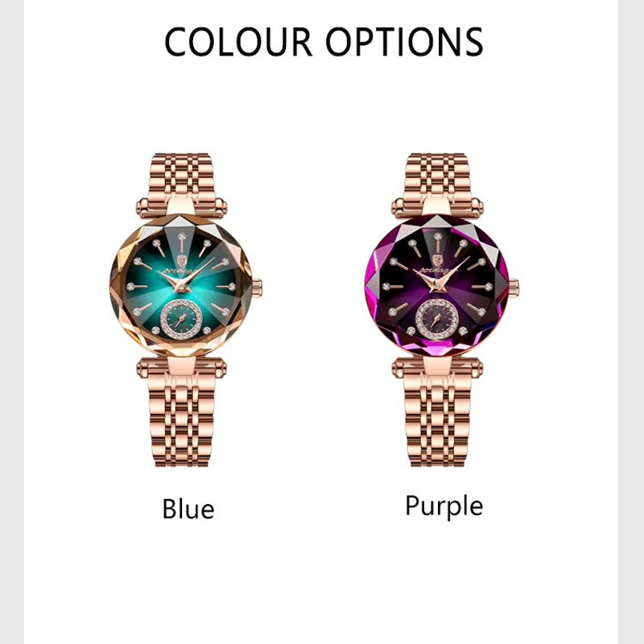
Task: Click the rhinestone sub-dial on blue watch
Action: click(x=181, y=319)
